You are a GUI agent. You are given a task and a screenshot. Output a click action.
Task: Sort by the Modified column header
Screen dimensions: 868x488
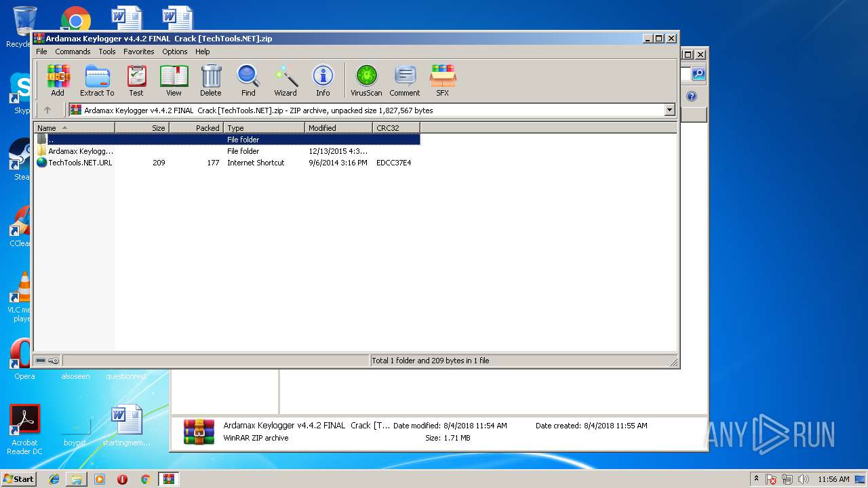click(338, 127)
